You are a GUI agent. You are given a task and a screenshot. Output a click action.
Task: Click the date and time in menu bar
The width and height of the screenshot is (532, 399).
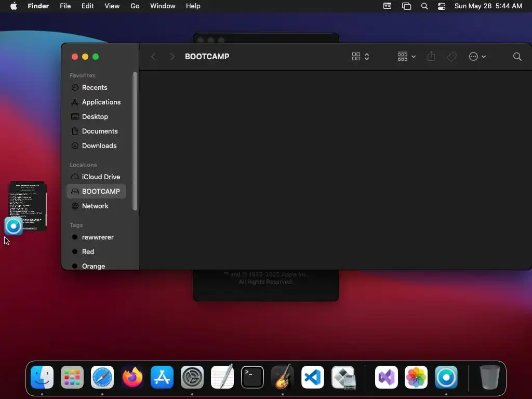(488, 6)
